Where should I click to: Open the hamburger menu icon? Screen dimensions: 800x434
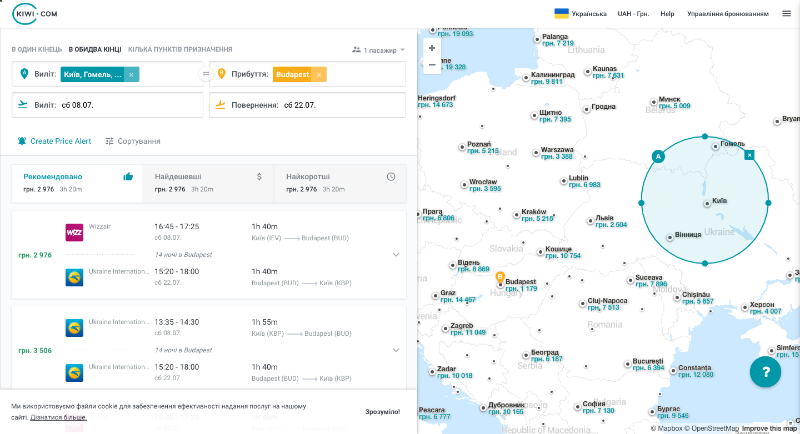tap(786, 14)
